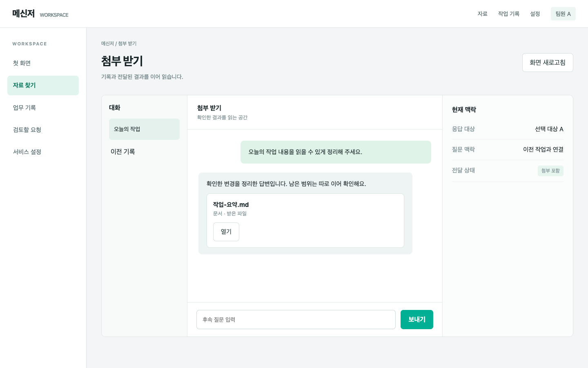Click the 문서 · 받은 파일 caption
The height and width of the screenshot is (368, 588).
pos(230,214)
